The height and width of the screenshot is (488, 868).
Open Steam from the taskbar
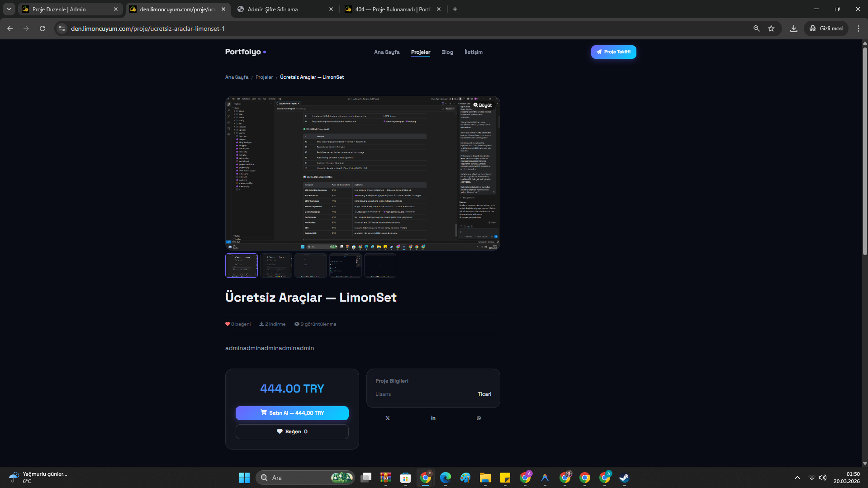click(x=624, y=478)
